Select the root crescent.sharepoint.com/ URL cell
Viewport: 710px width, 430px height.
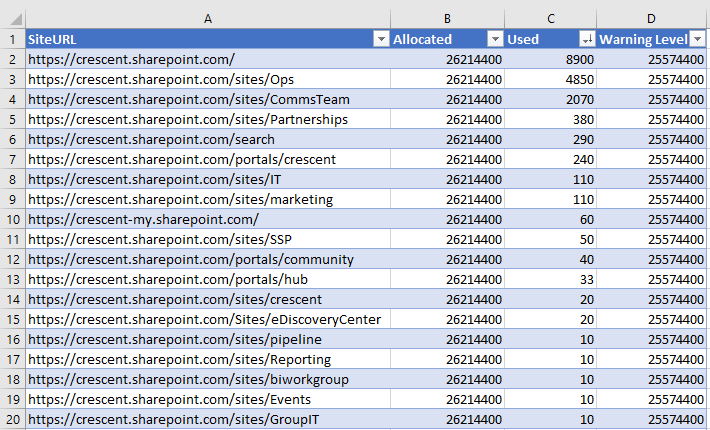tap(208, 59)
